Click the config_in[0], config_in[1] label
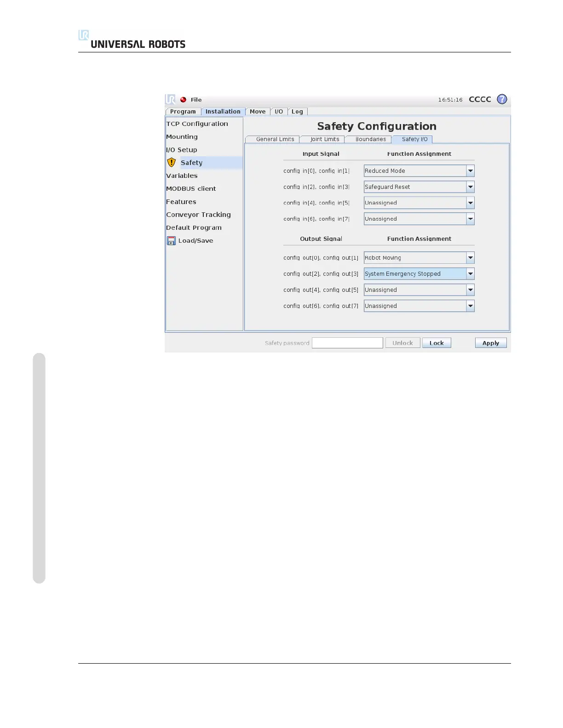 point(316,171)
